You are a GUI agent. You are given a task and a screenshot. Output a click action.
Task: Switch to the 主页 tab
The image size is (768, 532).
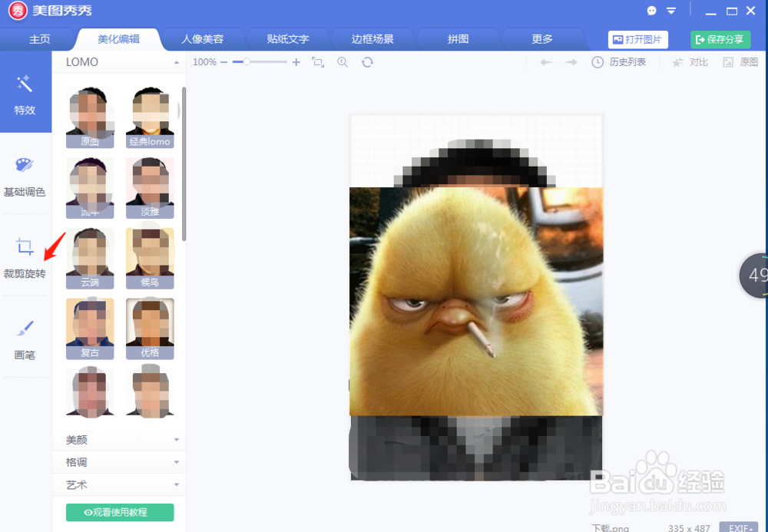pos(40,39)
